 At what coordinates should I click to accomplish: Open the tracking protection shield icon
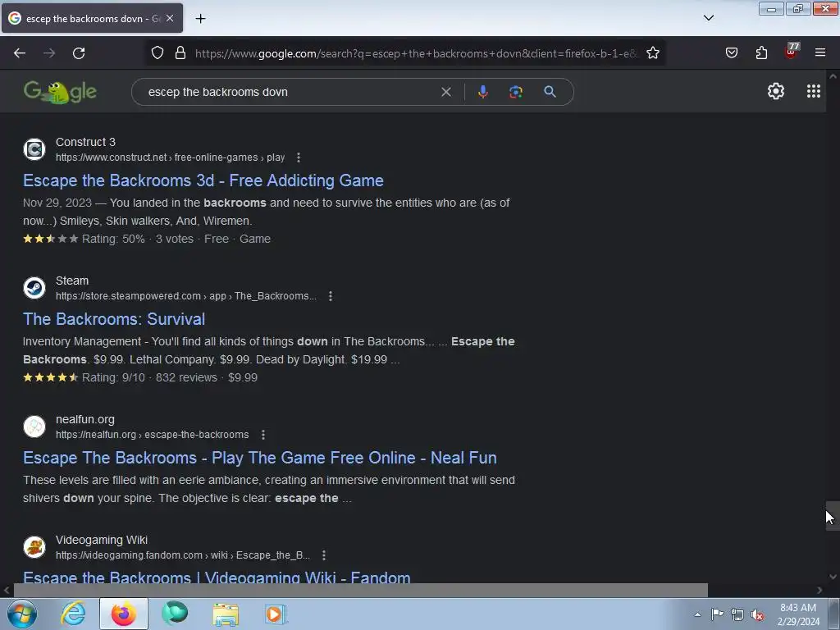pos(157,53)
